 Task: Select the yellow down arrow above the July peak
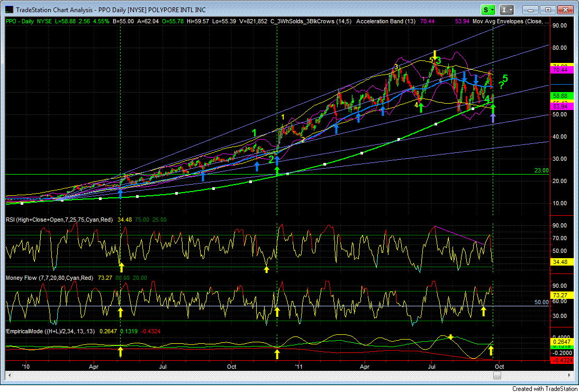(436, 54)
